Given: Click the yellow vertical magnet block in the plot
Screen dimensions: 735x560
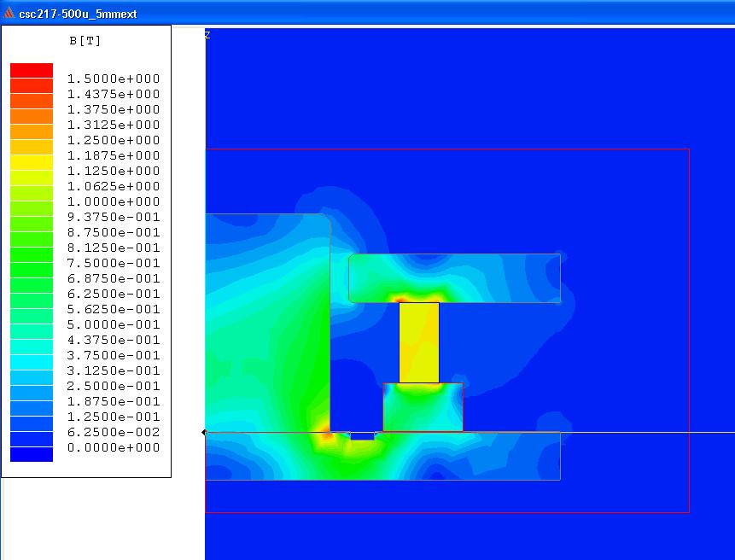Looking at the screenshot, I should (x=419, y=342).
